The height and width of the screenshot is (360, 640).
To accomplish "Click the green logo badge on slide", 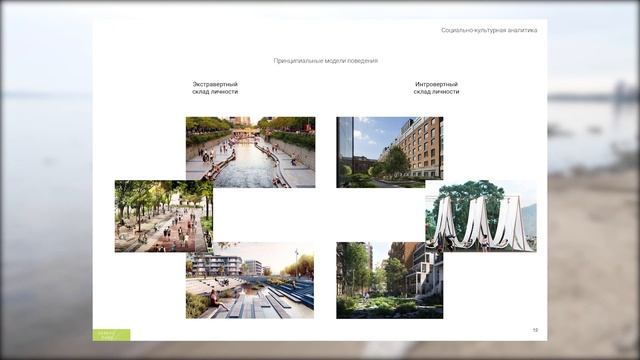I will pos(111,335).
